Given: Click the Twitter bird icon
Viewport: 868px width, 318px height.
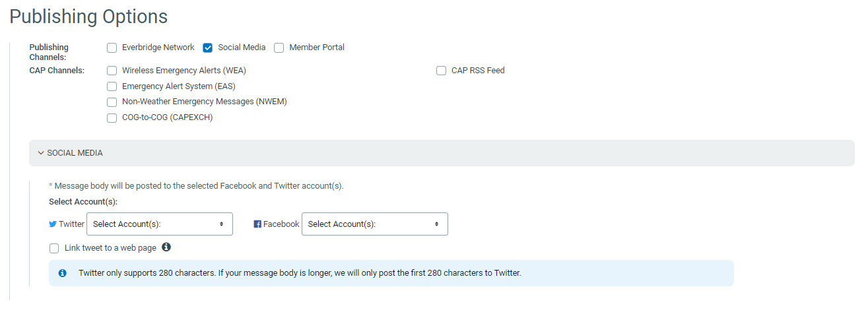Looking at the screenshot, I should 53,224.
